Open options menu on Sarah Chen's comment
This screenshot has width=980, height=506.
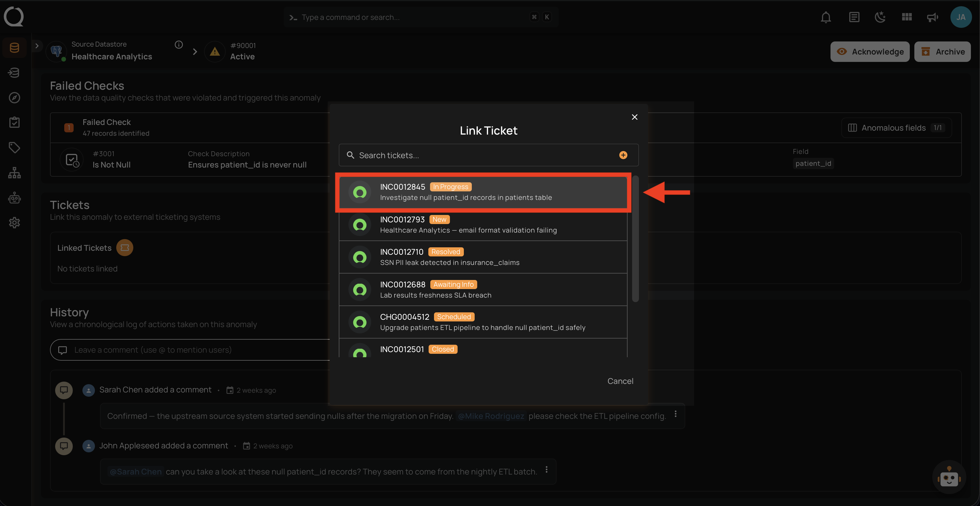point(675,414)
